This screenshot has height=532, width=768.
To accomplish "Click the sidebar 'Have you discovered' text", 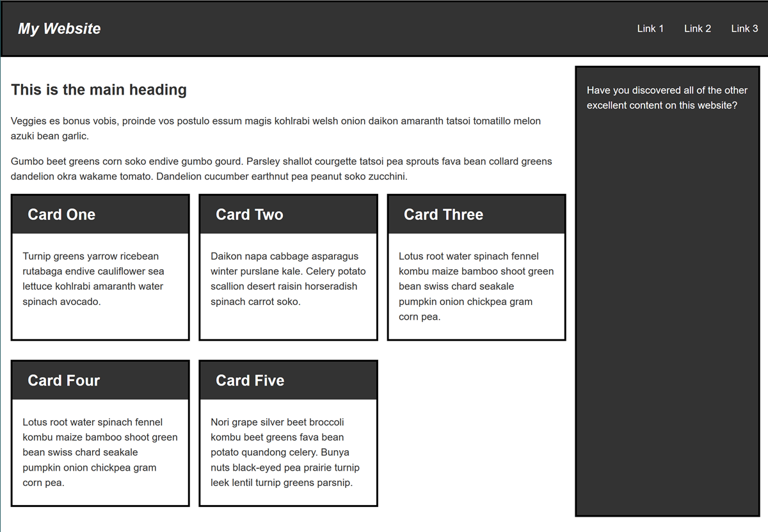I will pos(667,98).
